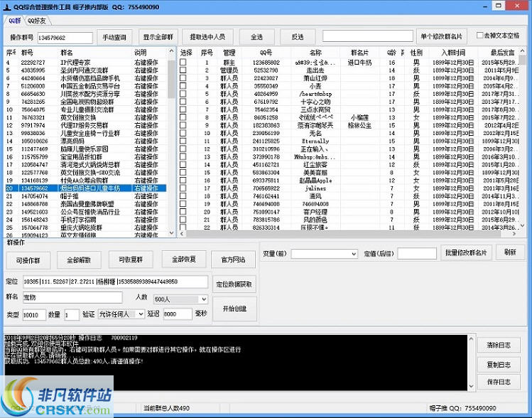Open the 官方网站 button
Image resolution: width=532 pixels, height=418 pixels.
[x=233, y=259]
